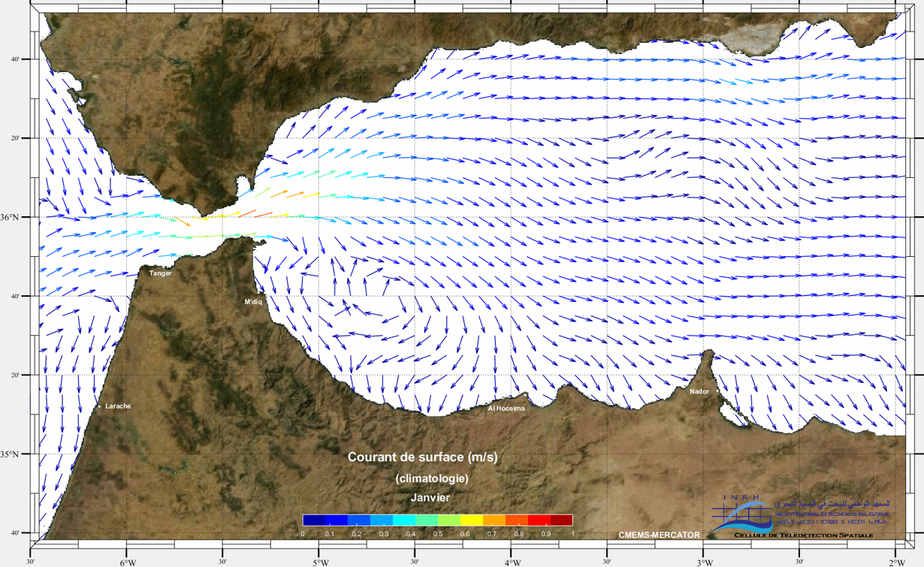Click the 0.5 tick label under colorbar
Screen dimensions: 924x567
437,534
